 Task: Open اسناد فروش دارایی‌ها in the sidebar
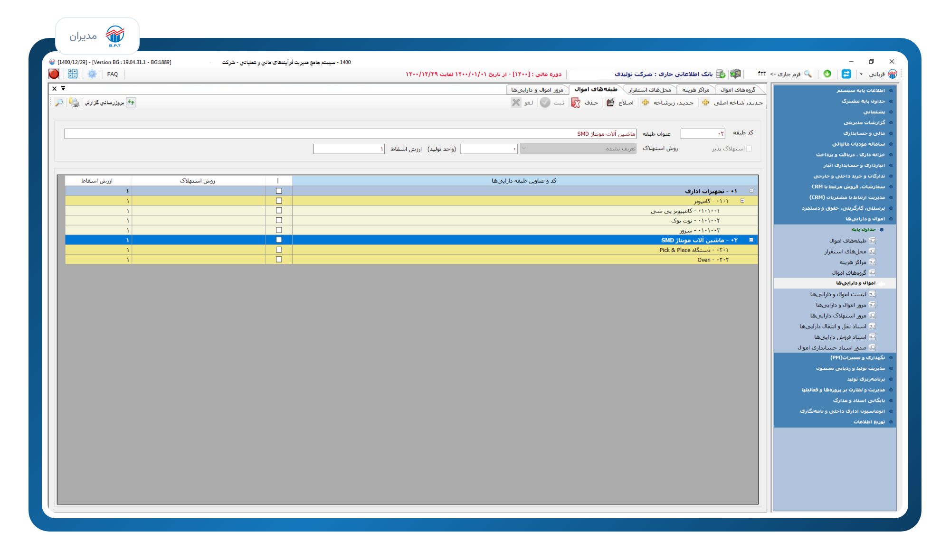(845, 337)
